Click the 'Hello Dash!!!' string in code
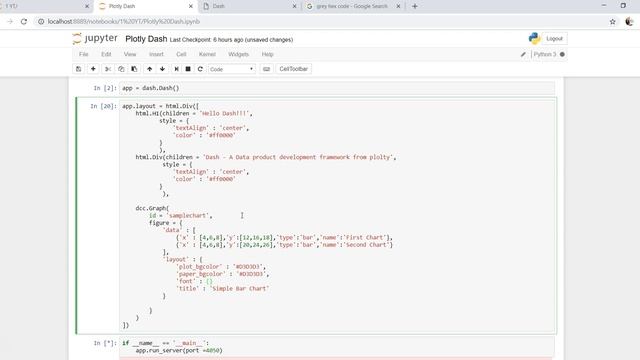Image resolution: width=640 pixels, height=360 pixels. click(x=224, y=113)
